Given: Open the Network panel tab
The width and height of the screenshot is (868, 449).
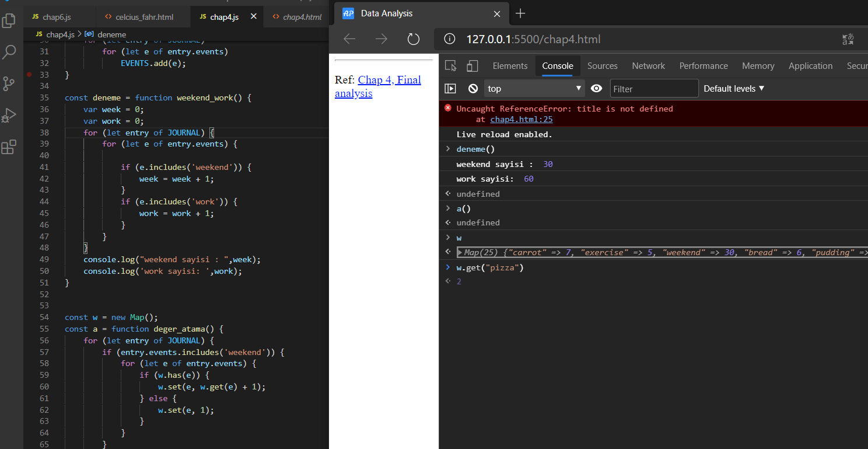Looking at the screenshot, I should point(649,66).
